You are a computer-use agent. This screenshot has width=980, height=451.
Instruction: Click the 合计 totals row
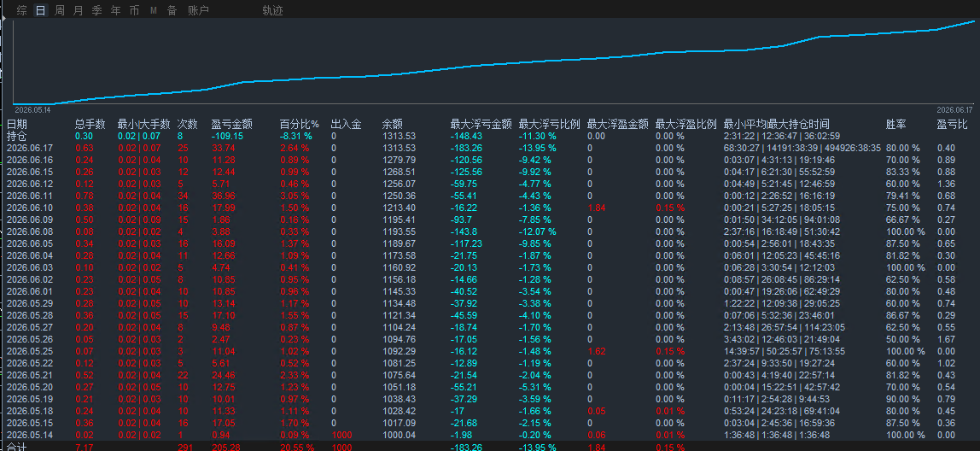click(x=490, y=447)
